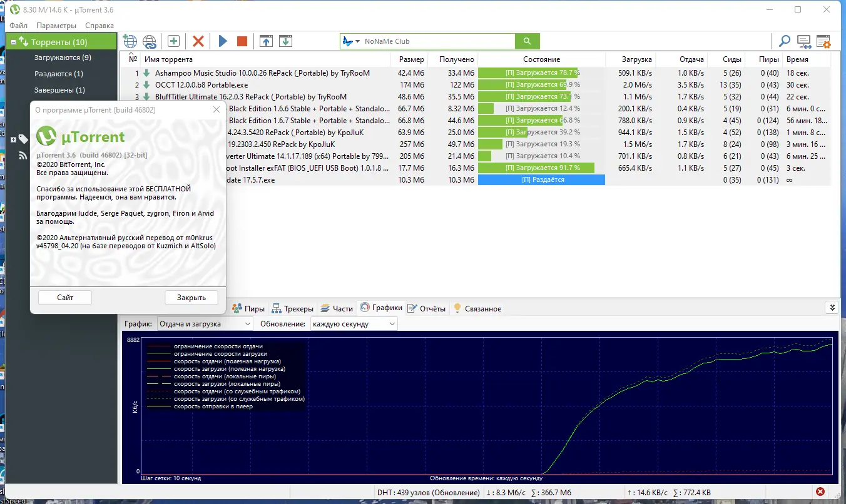846x504 pixels.
Task: Start torrent with the blue play icon
Action: point(223,41)
